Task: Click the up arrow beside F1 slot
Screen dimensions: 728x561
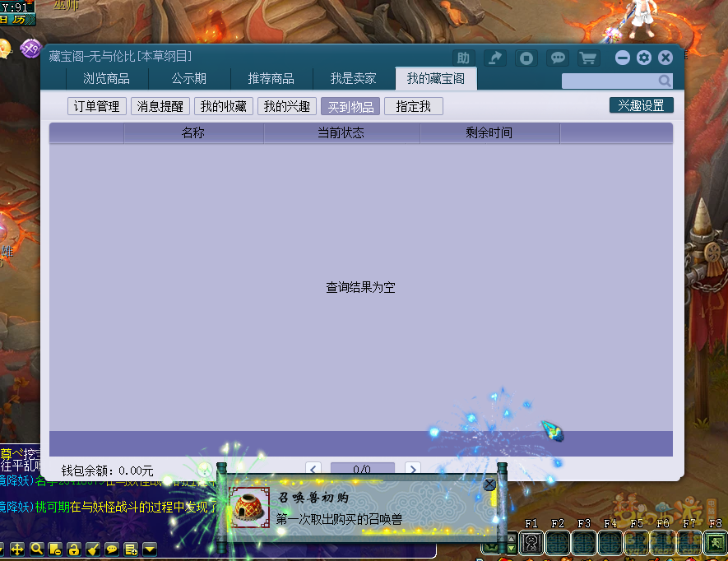Action: [x=512, y=538]
